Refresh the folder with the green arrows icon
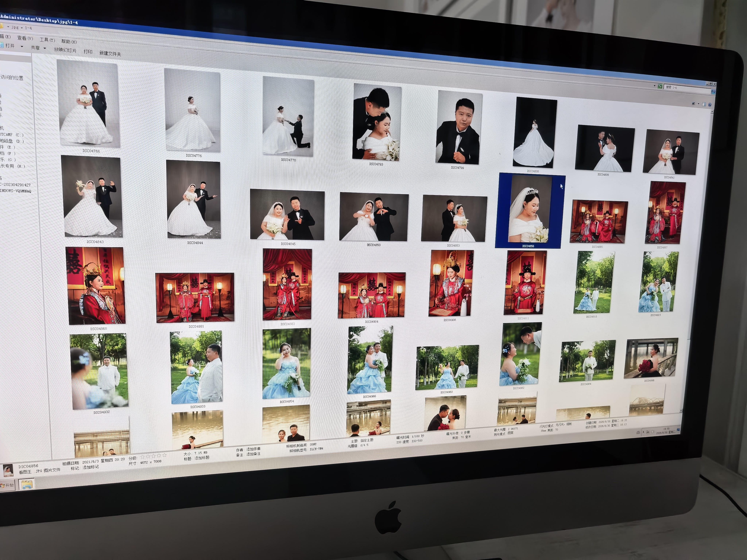Screen dimensions: 747x560 tap(660, 86)
